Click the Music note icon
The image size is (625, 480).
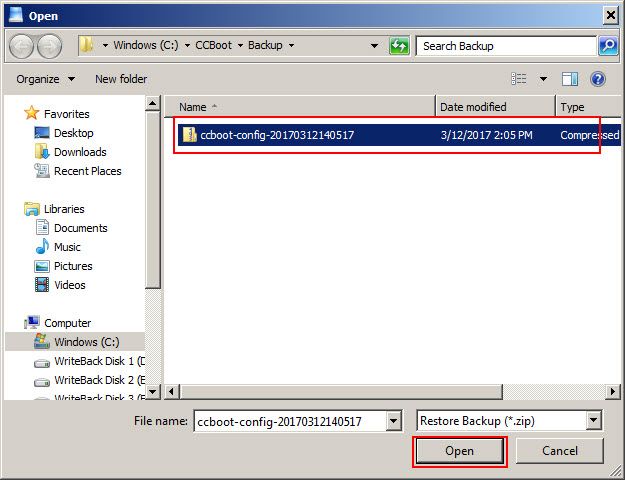(x=42, y=246)
